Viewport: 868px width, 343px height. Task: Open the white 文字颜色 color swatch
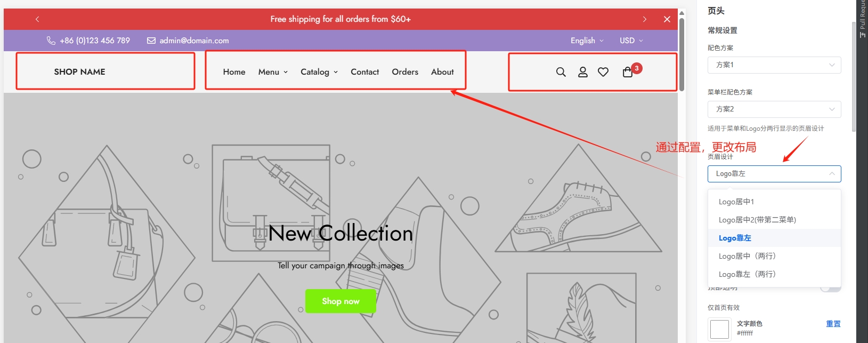tap(719, 329)
